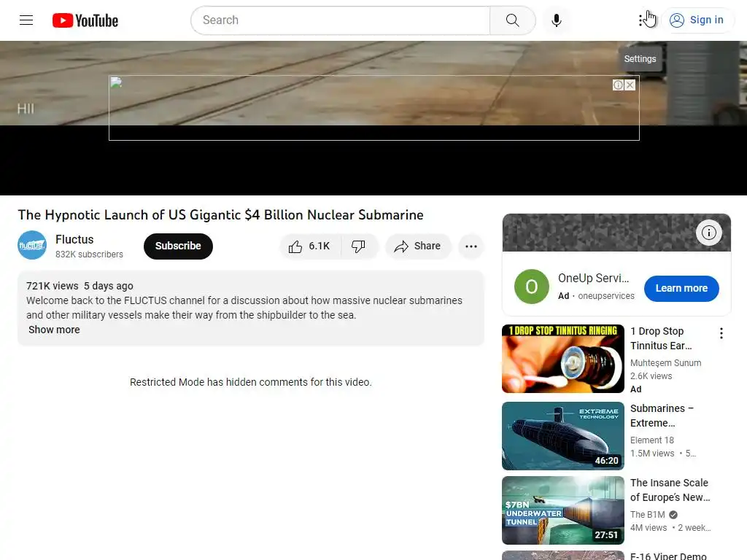Go to YouTube home via logo

pyautogui.click(x=85, y=20)
